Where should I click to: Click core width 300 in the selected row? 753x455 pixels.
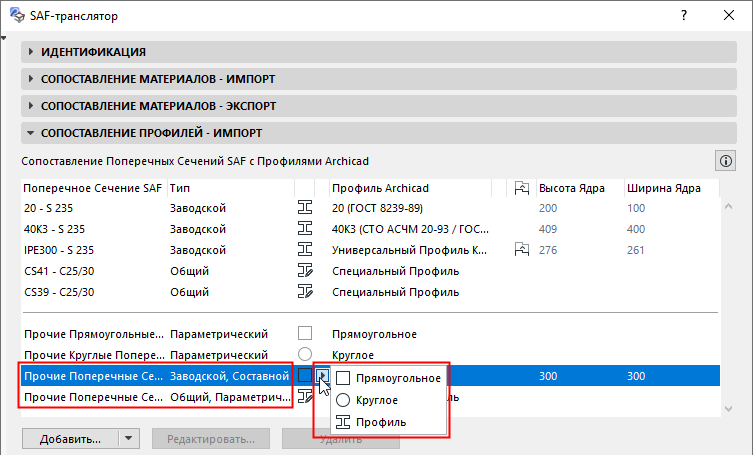(x=636, y=376)
